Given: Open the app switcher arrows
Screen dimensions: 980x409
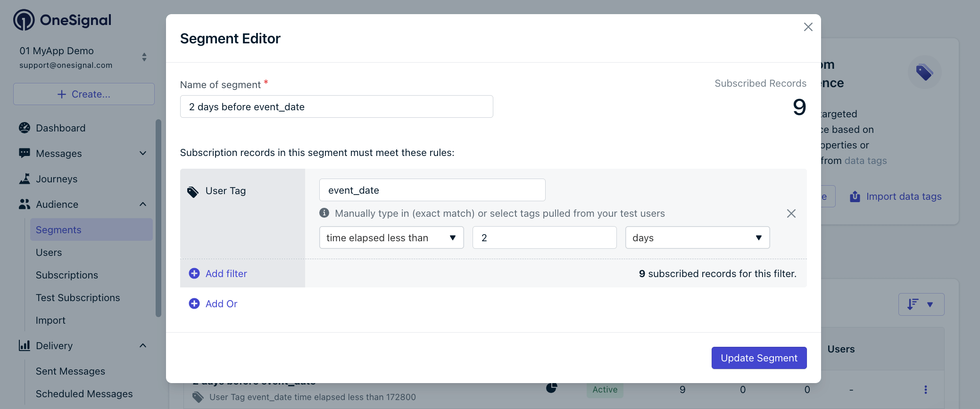Looking at the screenshot, I should coord(144,57).
